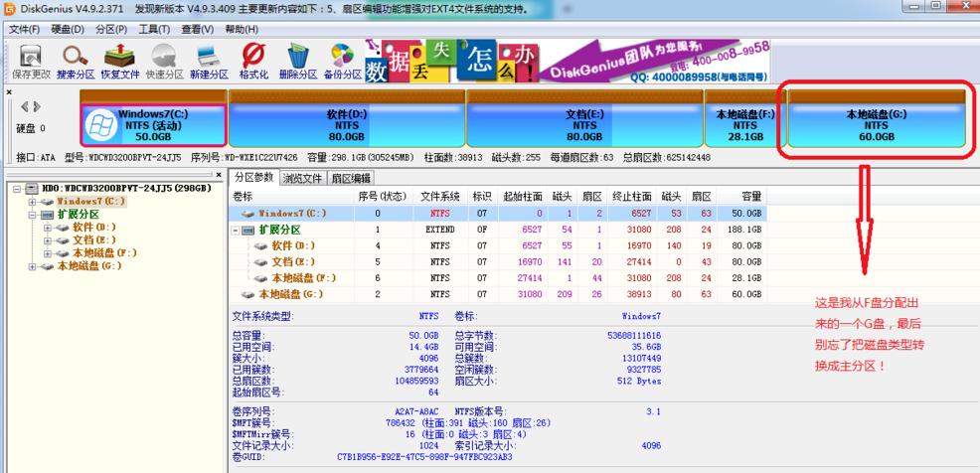Open the 分区(P) menu
This screenshot has width=980, height=473.
click(111, 29)
